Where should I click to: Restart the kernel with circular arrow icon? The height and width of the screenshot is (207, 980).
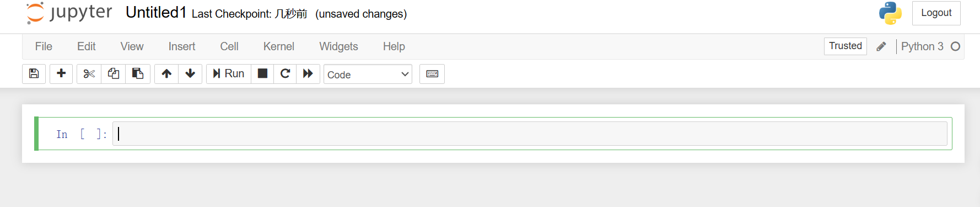285,74
